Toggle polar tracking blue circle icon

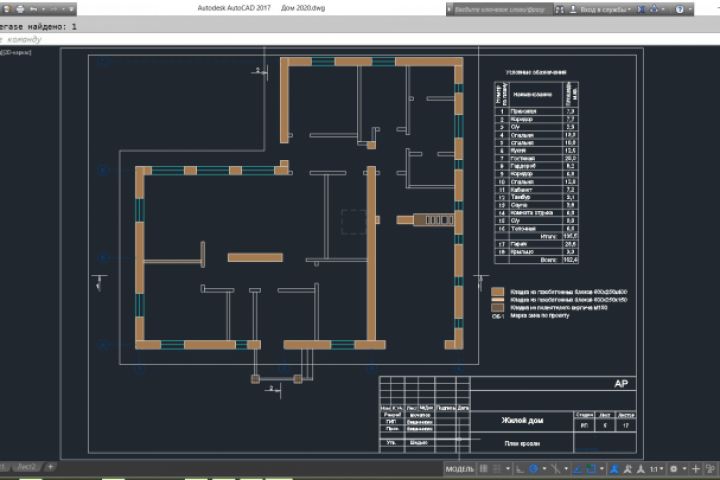point(534,469)
